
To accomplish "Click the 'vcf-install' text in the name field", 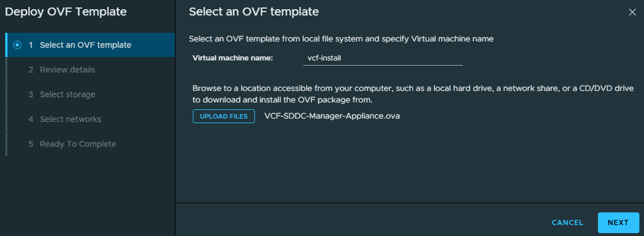I will (x=325, y=58).
